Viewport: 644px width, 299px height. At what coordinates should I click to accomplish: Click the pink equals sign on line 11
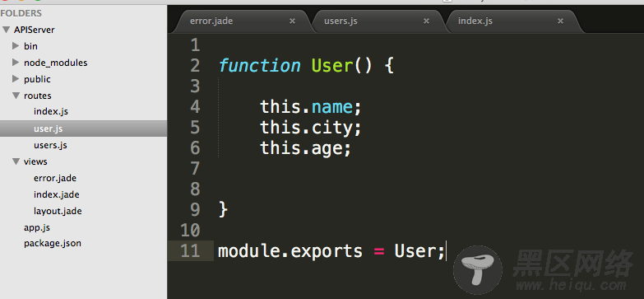tap(378, 251)
